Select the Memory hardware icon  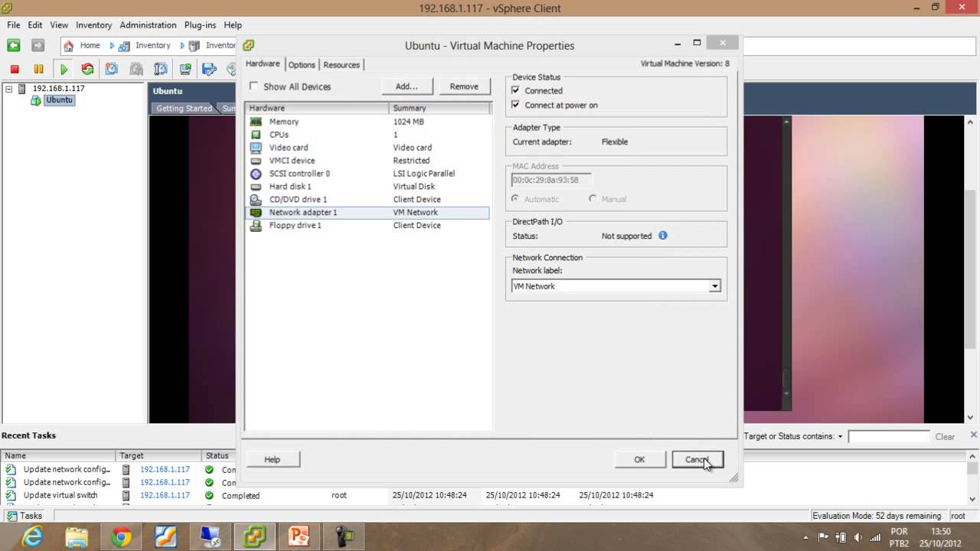click(256, 122)
